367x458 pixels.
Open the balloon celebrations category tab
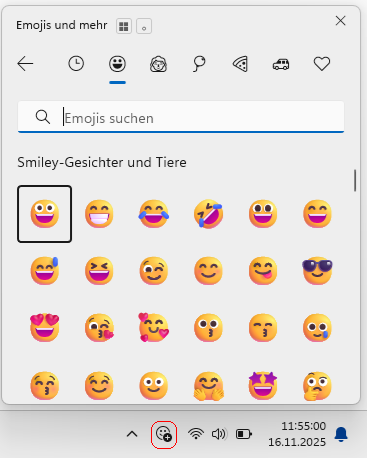[x=199, y=64]
